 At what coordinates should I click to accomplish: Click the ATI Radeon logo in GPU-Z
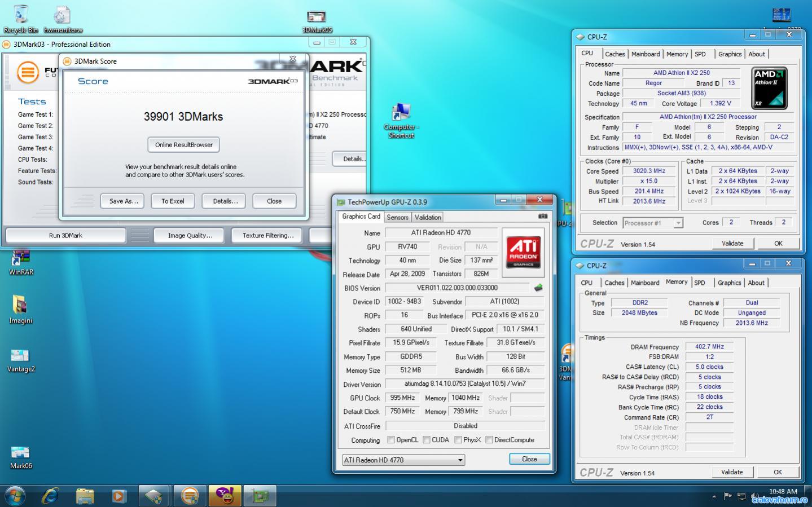[x=523, y=252]
